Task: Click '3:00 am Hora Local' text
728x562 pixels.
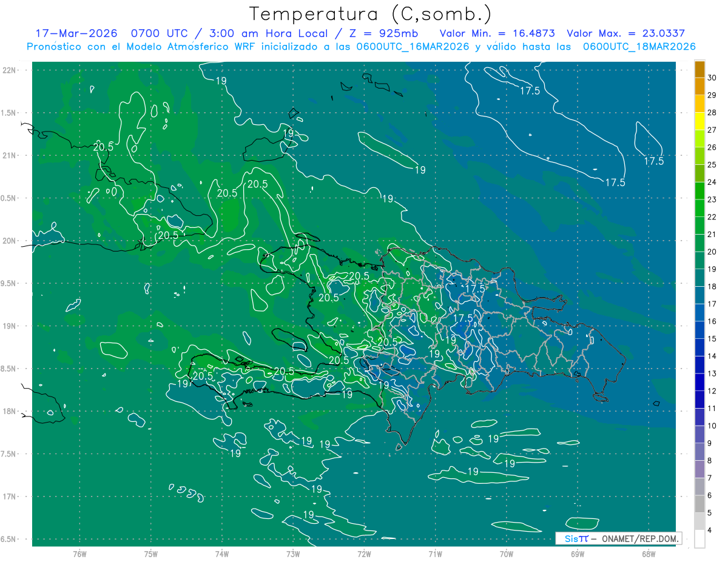Action: (x=268, y=33)
